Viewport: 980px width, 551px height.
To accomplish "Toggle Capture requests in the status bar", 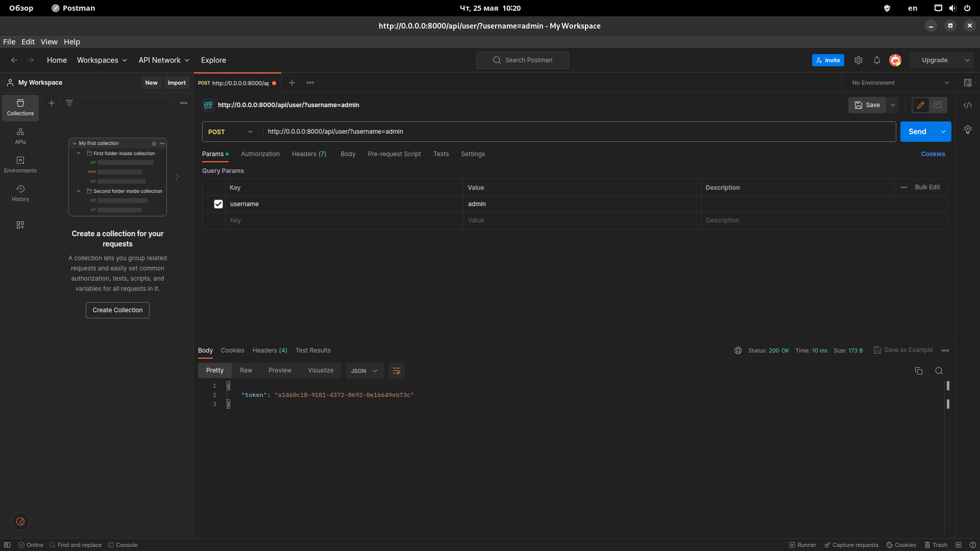I will (x=851, y=545).
